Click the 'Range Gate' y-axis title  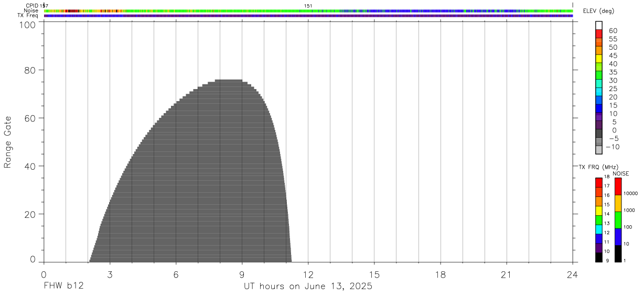pyautogui.click(x=8, y=142)
